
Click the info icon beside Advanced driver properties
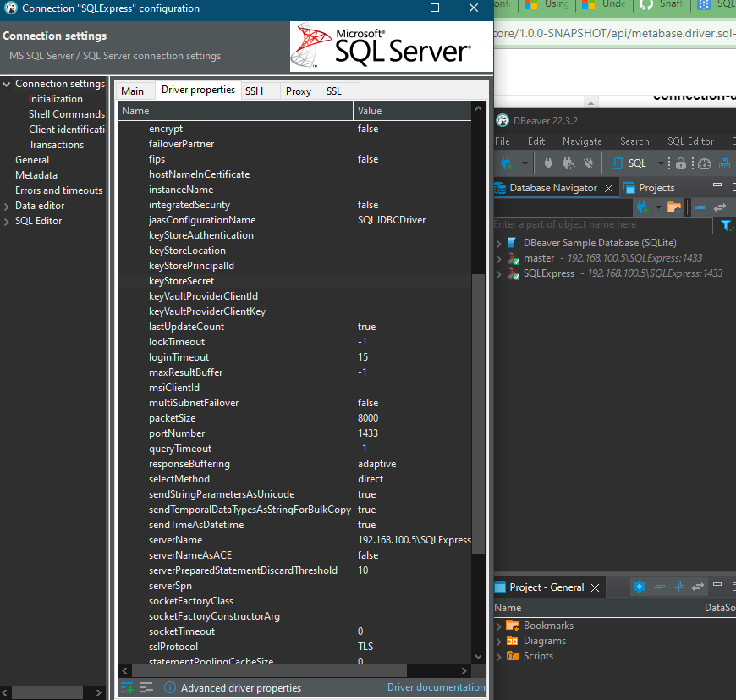click(170, 688)
